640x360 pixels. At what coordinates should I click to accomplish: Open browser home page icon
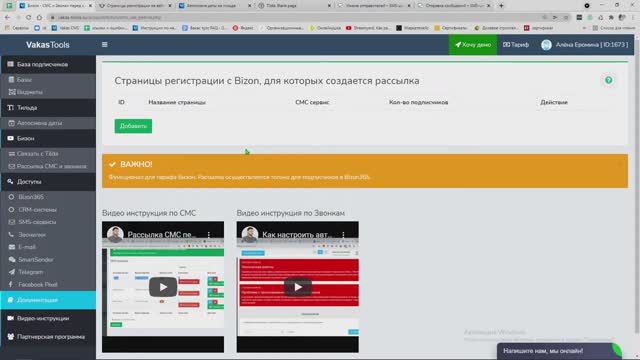point(39,18)
